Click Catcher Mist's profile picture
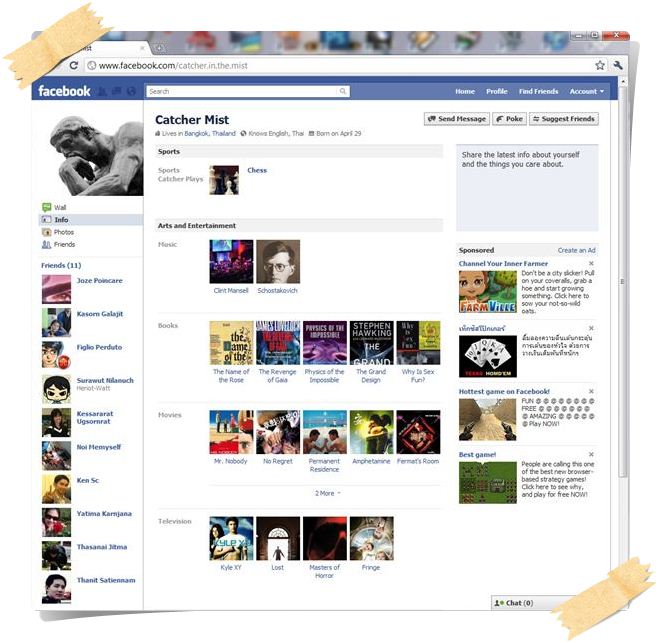Screen dimensions: 661x642 (x=96, y=156)
